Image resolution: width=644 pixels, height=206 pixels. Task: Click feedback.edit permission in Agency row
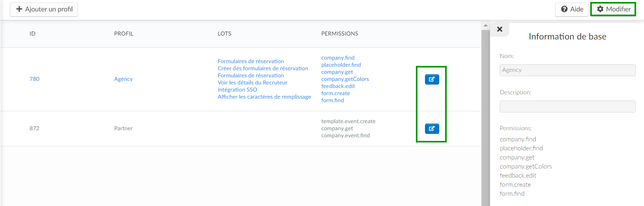(x=338, y=86)
